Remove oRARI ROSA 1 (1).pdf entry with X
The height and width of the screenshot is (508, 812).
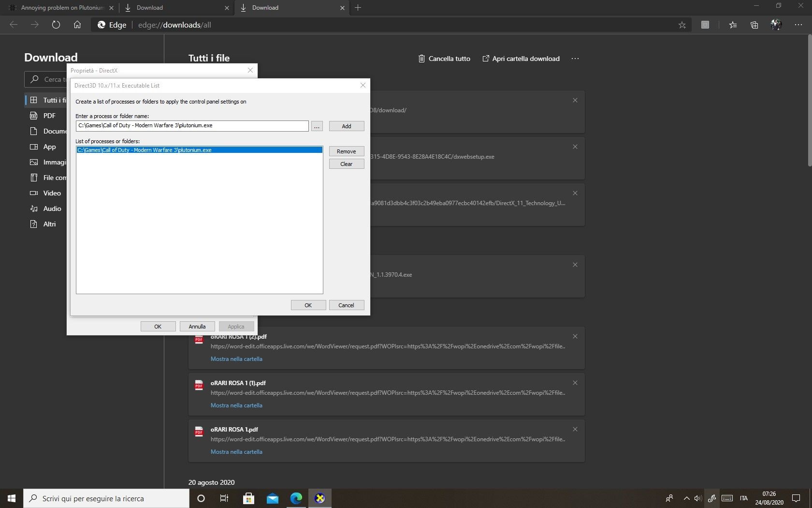(x=575, y=383)
